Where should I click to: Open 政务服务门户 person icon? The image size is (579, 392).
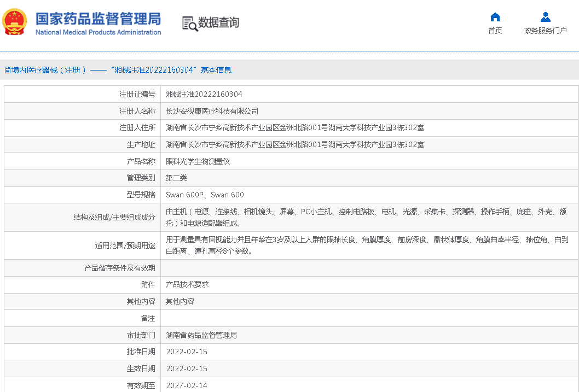coord(545,17)
